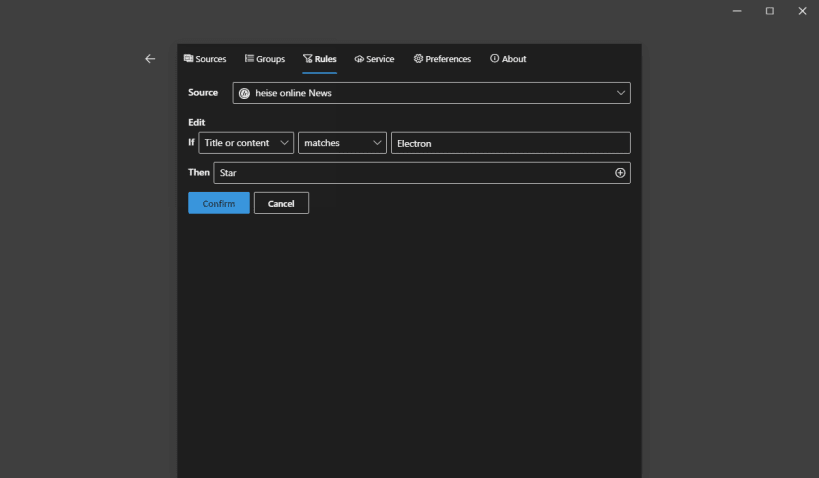Click the info icon beside About
Viewport: 819px width, 478px height.
pyautogui.click(x=494, y=59)
